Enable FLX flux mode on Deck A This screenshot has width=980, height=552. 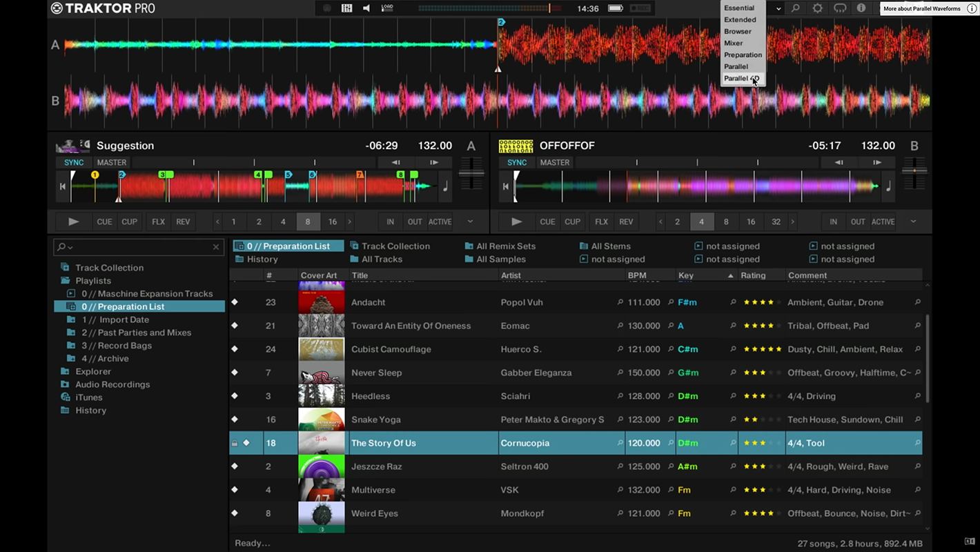click(158, 221)
